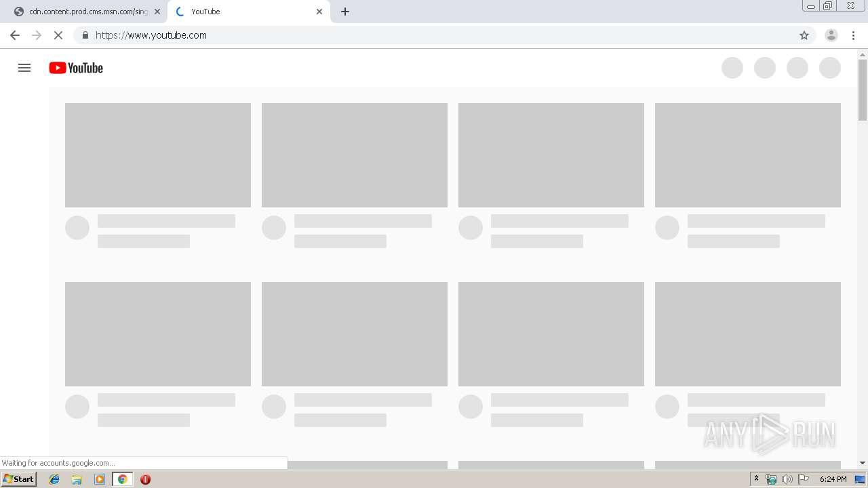Show hidden tray icons arrow

tap(757, 479)
